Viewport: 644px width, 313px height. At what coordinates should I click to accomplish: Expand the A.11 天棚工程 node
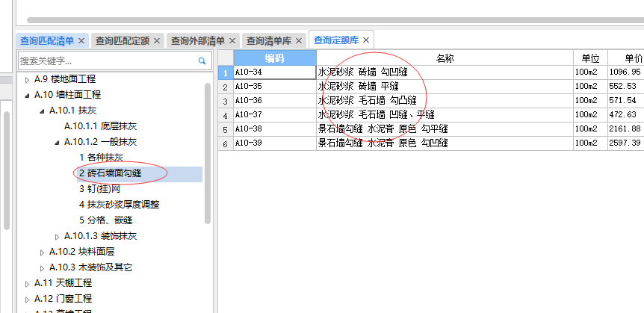(x=27, y=283)
